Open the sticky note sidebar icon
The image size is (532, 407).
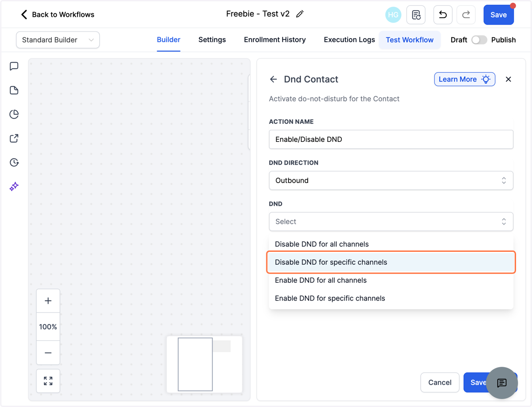click(x=14, y=90)
